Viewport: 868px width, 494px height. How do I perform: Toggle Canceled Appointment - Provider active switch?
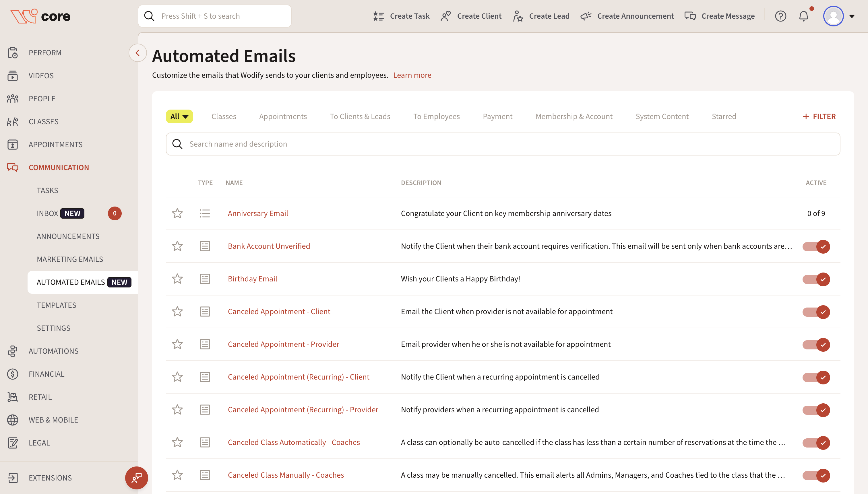coord(816,345)
